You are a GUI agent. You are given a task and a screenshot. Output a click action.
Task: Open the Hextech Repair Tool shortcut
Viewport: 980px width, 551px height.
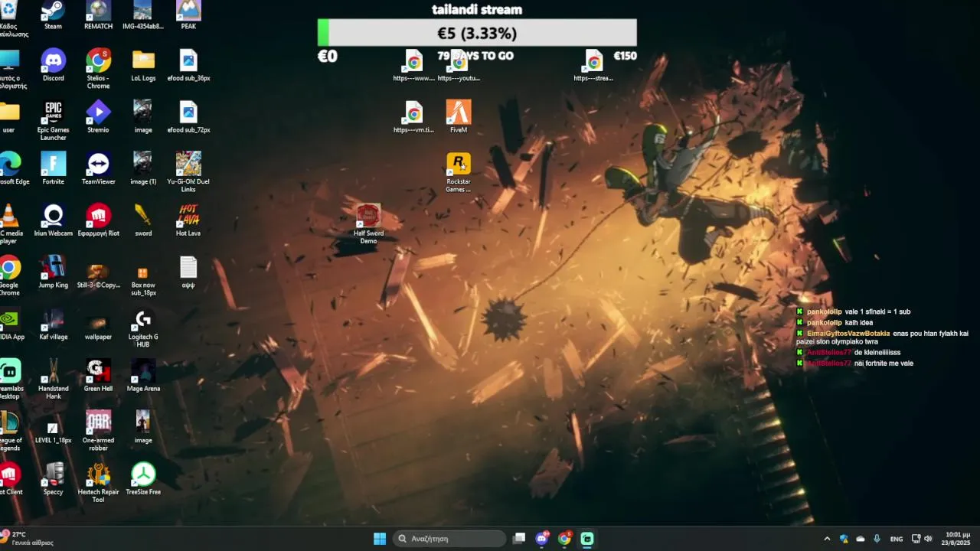pos(98,482)
